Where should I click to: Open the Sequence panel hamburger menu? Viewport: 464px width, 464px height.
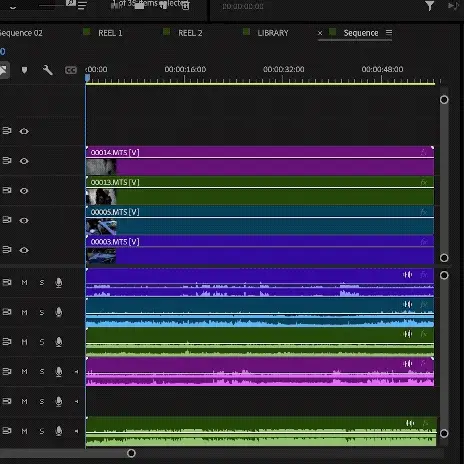pyautogui.click(x=389, y=33)
